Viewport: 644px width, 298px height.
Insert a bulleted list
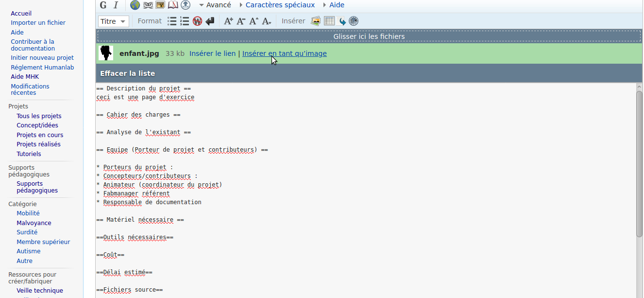point(172,21)
